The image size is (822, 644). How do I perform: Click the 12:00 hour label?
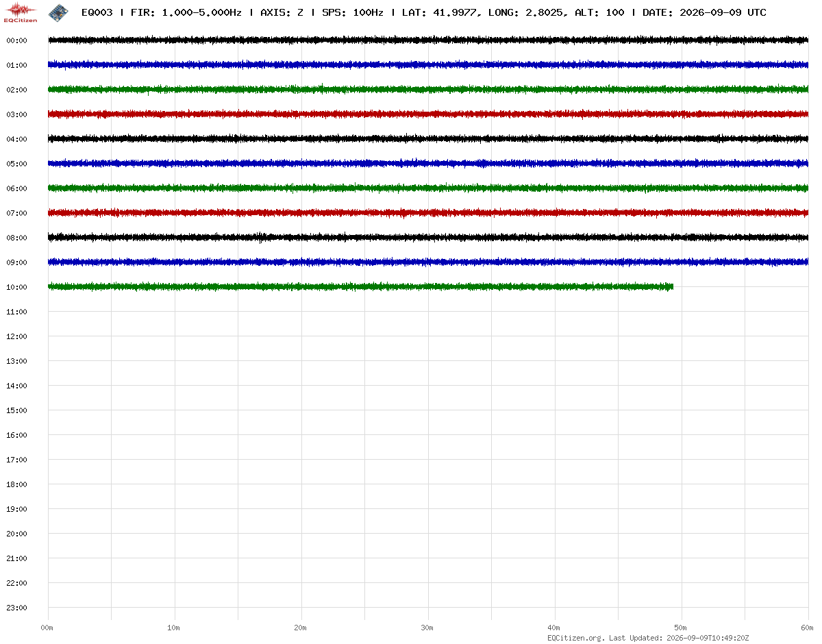[16, 336]
